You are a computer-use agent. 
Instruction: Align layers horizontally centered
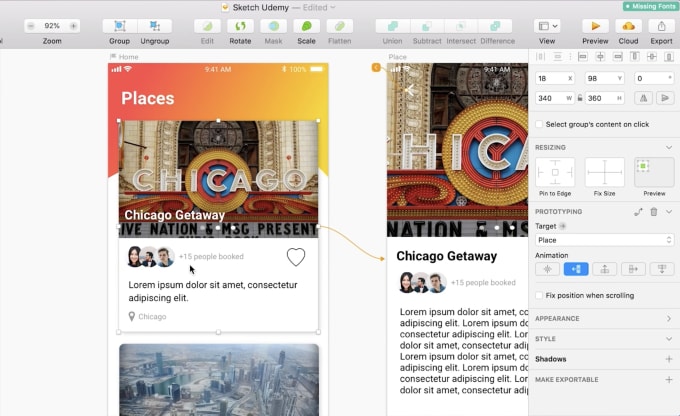600,56
